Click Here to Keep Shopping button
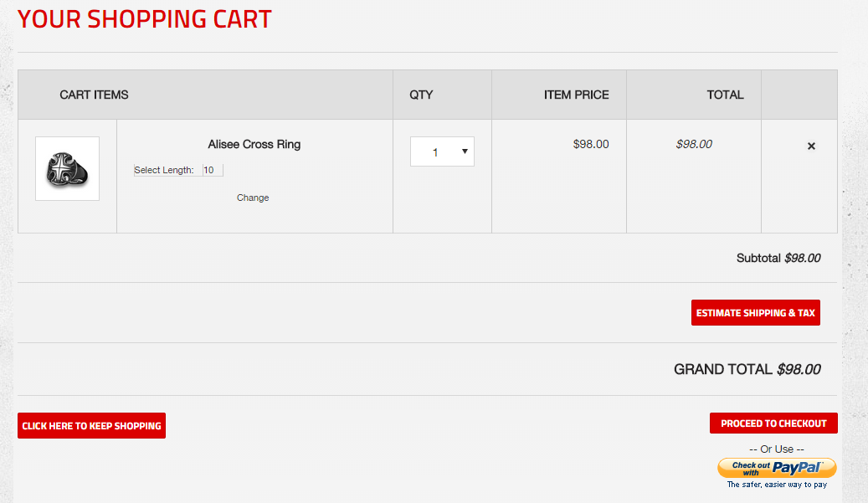 (91, 426)
